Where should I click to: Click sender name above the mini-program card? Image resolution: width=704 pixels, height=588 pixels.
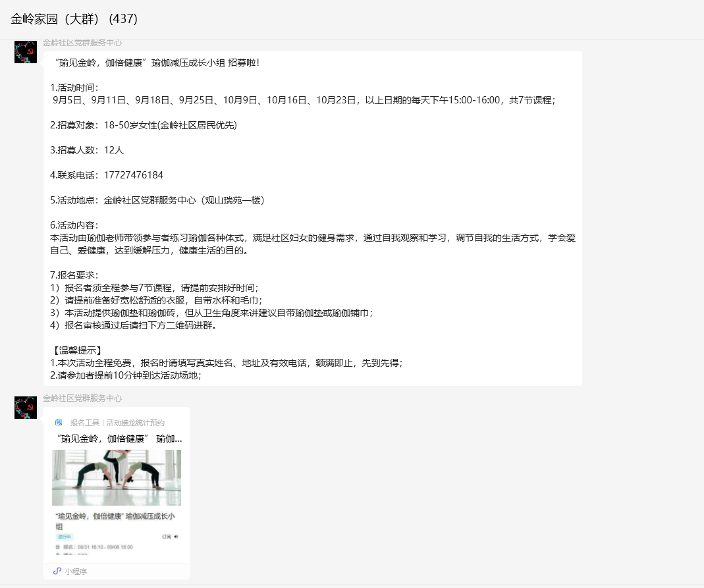tap(82, 398)
